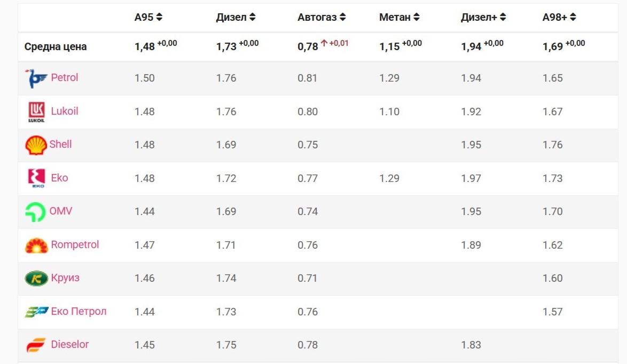
Task: Sort by Дизел+ column arrows
Action: coord(503,17)
